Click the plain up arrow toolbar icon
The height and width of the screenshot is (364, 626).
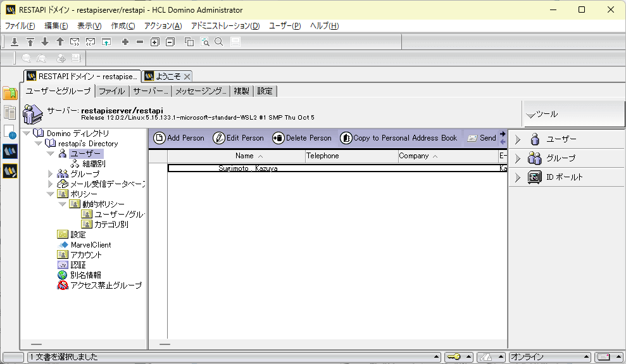tap(60, 42)
